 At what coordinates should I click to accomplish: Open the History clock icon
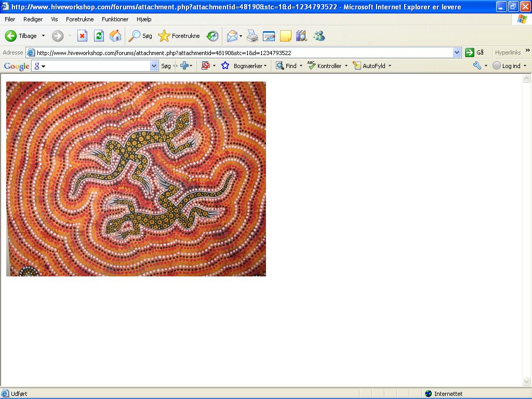pyautogui.click(x=212, y=36)
